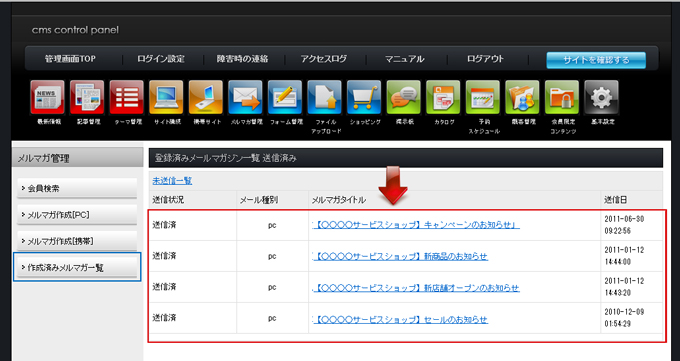Open 作成済みメルマガ一覧 in the sidebar
Image resolution: width=680 pixels, height=361 pixels.
[77, 267]
